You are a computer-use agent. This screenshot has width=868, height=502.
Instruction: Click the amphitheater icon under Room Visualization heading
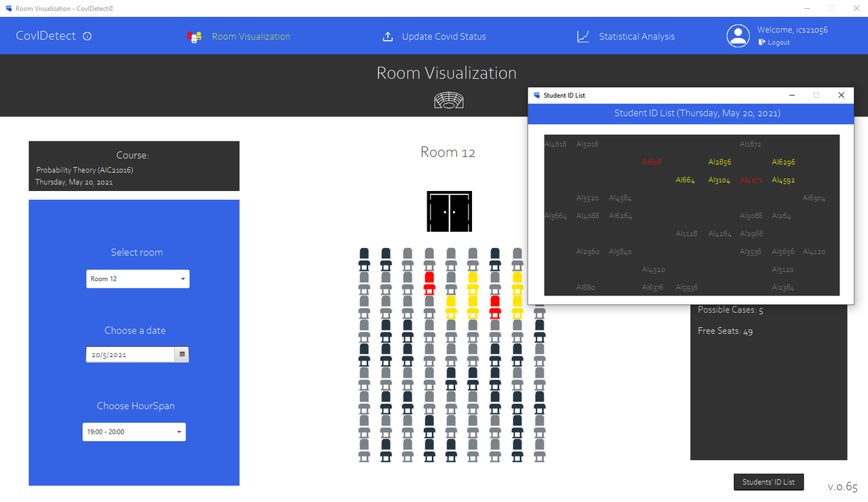pyautogui.click(x=448, y=100)
